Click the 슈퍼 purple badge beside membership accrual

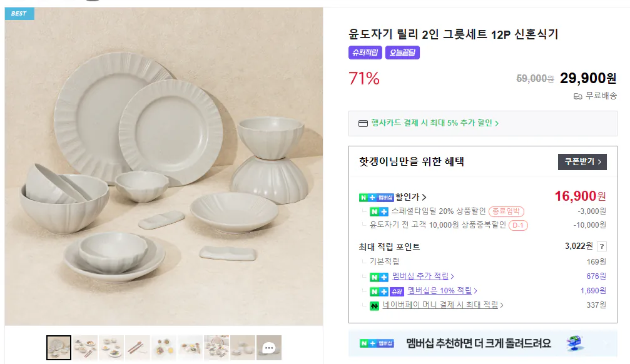pos(398,291)
